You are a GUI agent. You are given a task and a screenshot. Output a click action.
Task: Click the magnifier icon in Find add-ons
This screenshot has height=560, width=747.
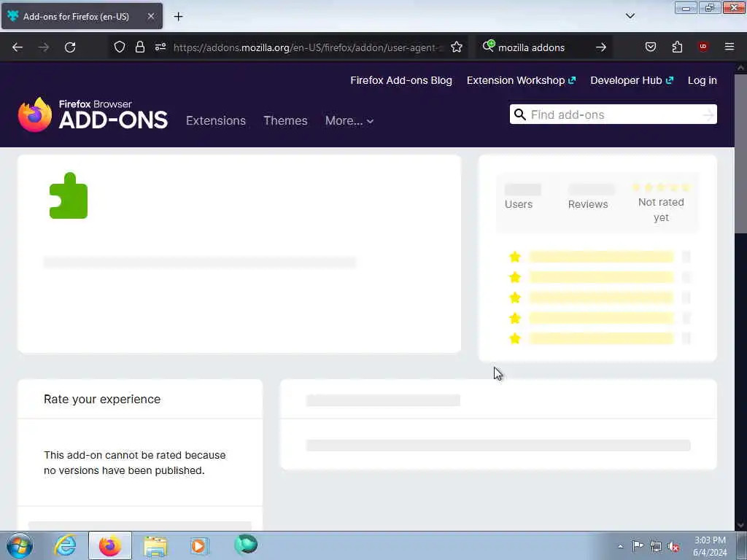[x=520, y=114]
